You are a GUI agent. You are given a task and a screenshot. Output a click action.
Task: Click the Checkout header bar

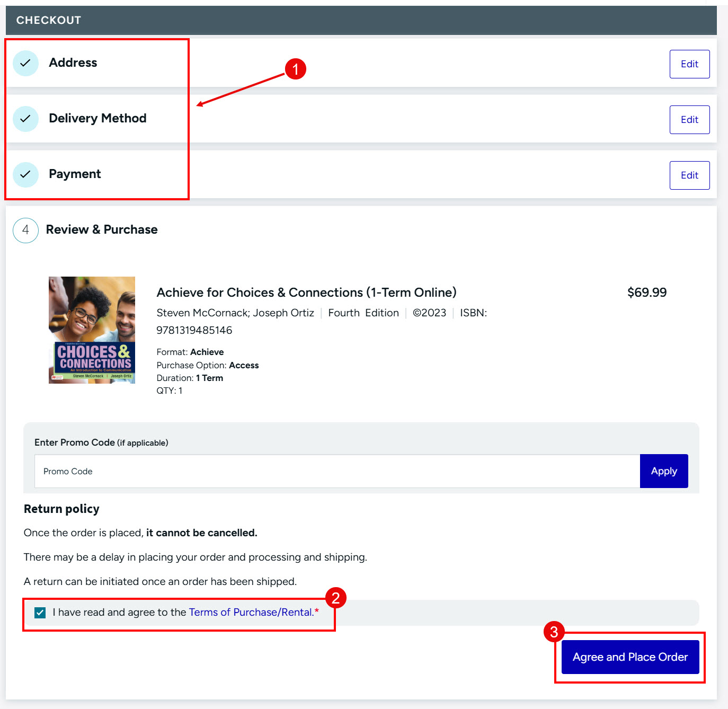point(361,20)
